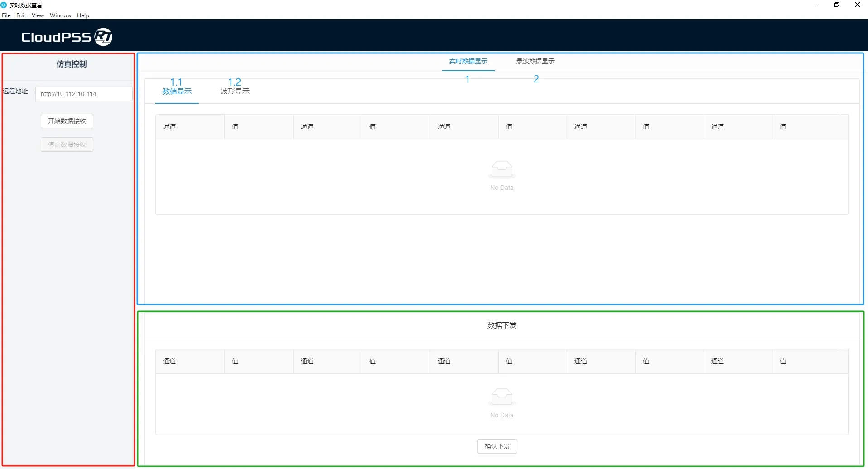This screenshot has height=469, width=868.
Task: Open the View menu
Action: click(38, 15)
